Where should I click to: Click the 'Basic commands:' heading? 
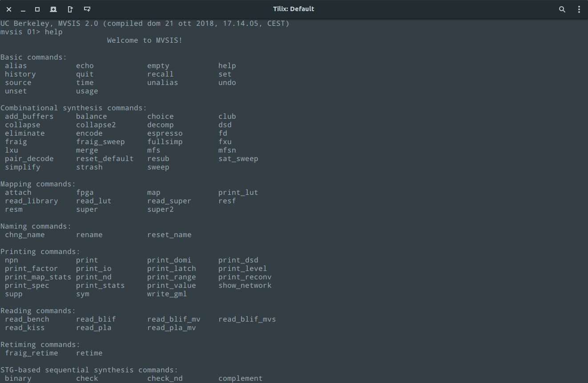(x=34, y=57)
